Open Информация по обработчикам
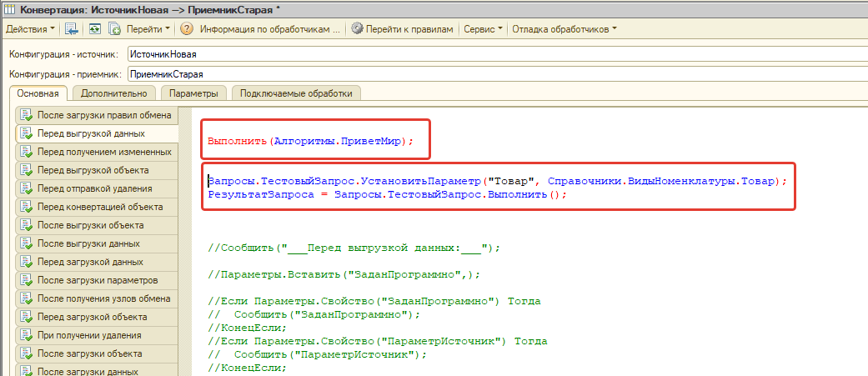This screenshot has height=376, width=868. click(x=269, y=29)
